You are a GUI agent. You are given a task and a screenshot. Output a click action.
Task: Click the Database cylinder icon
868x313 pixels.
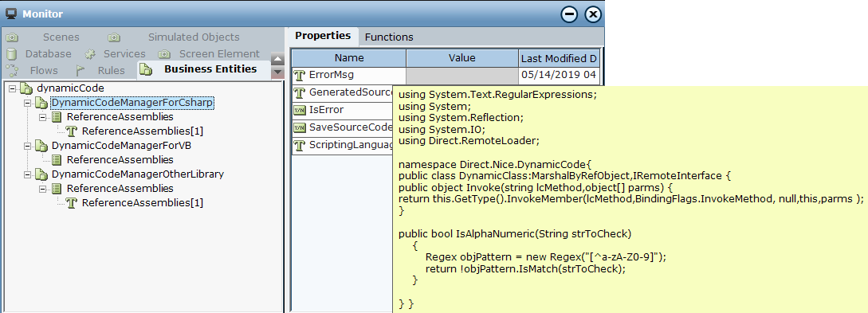[x=11, y=54]
